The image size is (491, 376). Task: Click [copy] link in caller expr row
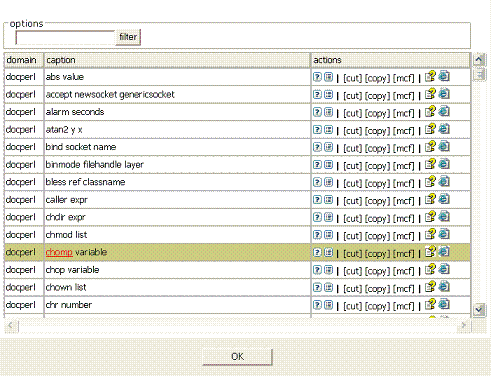377,201
